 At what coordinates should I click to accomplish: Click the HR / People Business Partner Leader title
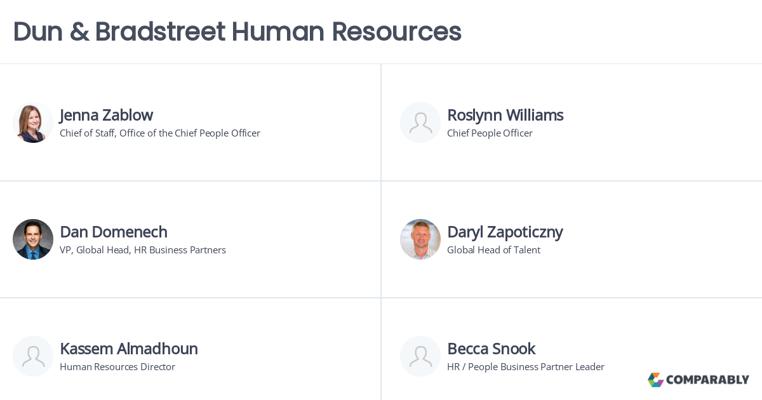pyautogui.click(x=525, y=368)
